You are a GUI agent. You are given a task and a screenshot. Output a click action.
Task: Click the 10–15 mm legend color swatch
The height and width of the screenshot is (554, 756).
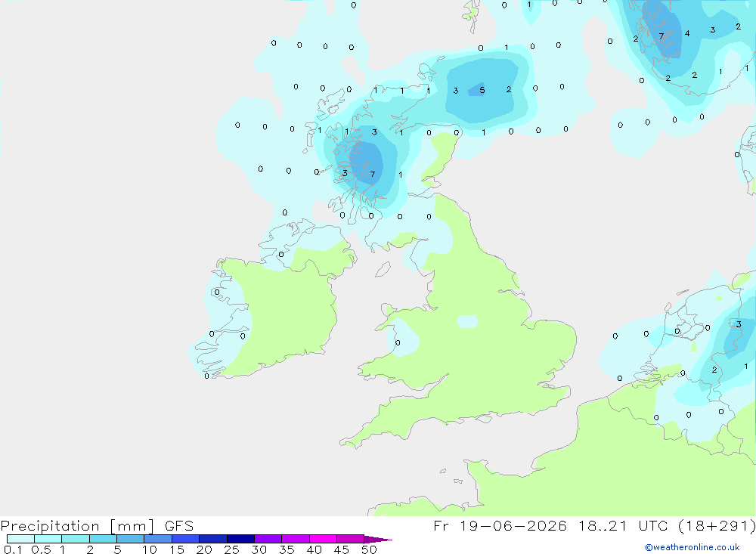tap(158, 539)
